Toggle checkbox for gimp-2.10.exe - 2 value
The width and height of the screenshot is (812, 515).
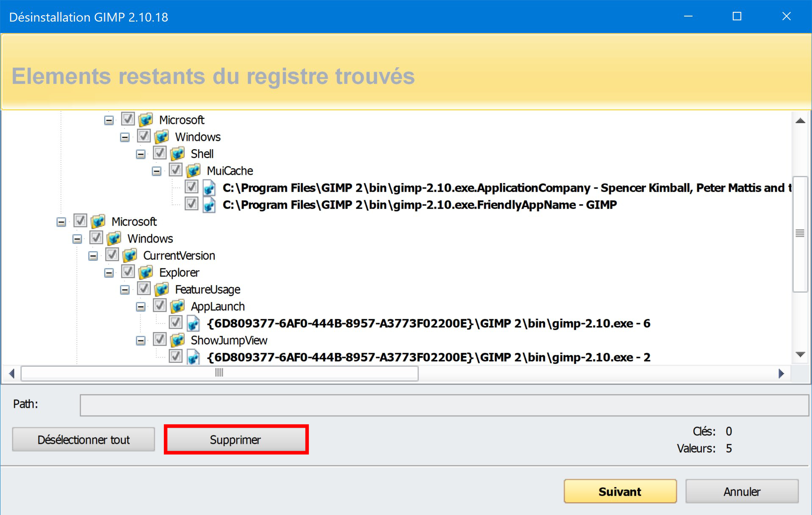tap(176, 356)
